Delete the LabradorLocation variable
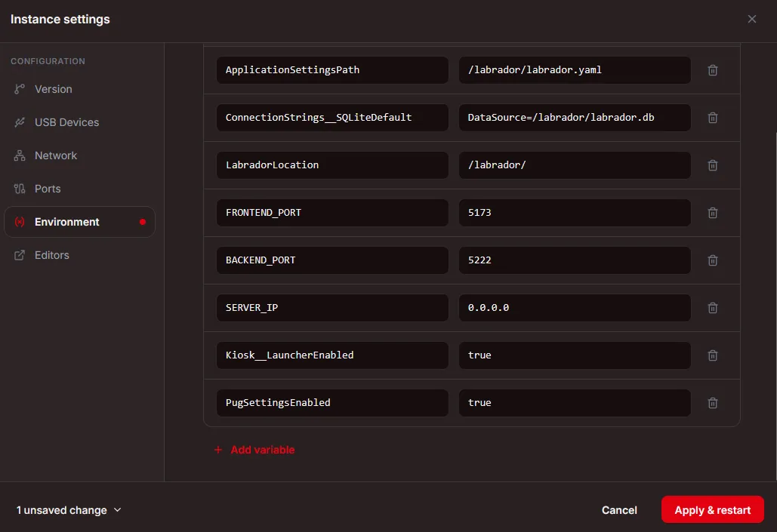Viewport: 777px width, 532px height. (x=713, y=165)
